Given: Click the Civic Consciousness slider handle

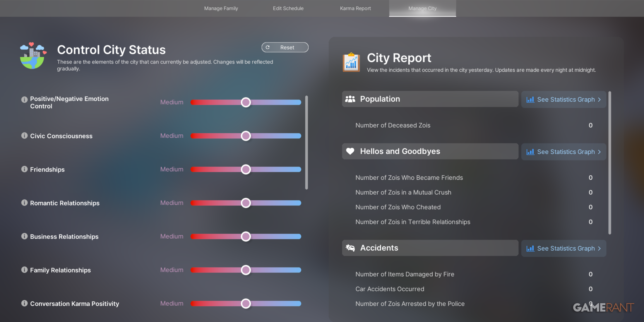Looking at the screenshot, I should pyautogui.click(x=246, y=136).
